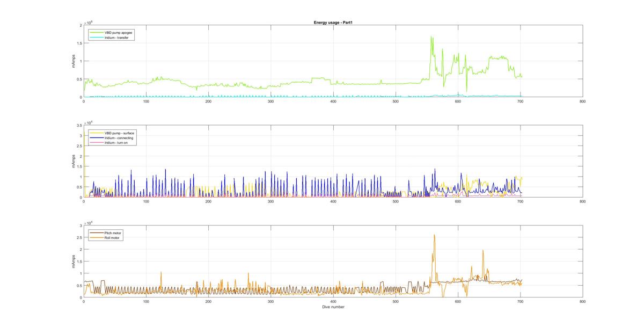Image resolution: width=644 pixels, height=334 pixels.
Task: Click x-tick '300' under the Pitch motor plot
Action: point(270,301)
